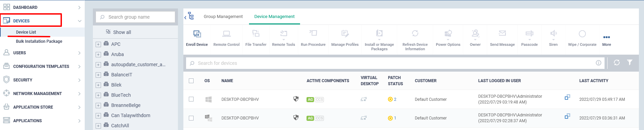Click Send Message icon

click(502, 33)
